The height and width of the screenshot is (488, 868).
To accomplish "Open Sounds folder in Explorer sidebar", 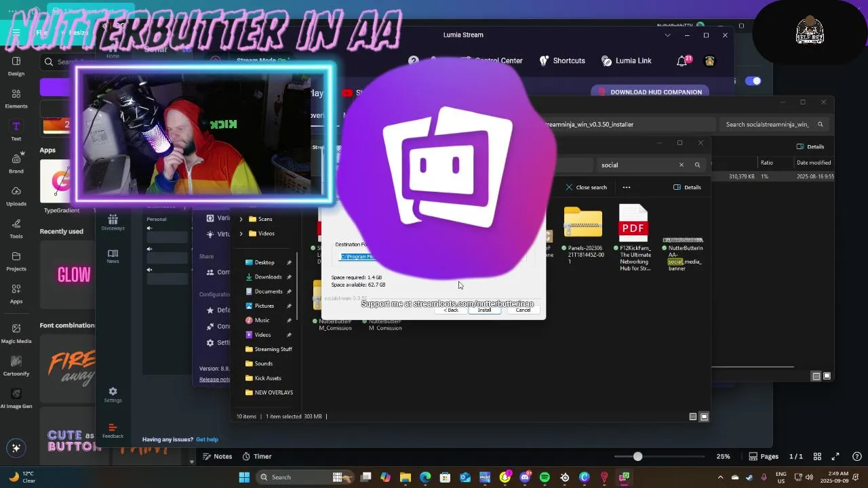I will [x=264, y=363].
